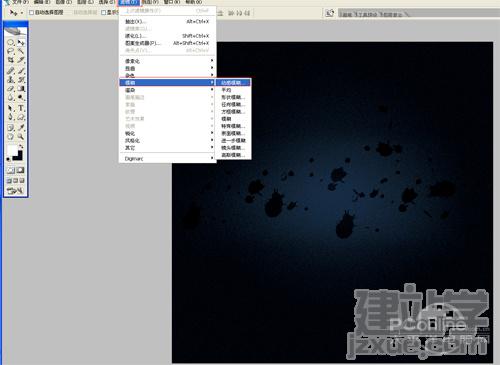This screenshot has width=500, height=365.
Task: Select the Lasso tool
Action: (11, 51)
